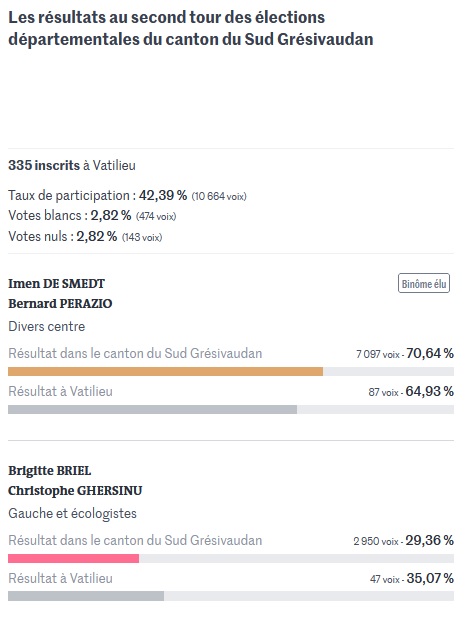Click candidate name Brigitte BRIEL

coord(50,471)
